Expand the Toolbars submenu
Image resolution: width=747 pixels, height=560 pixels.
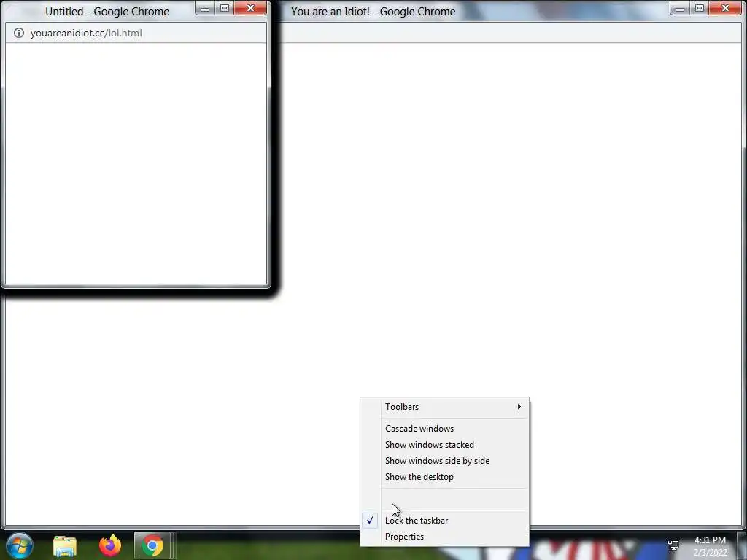click(444, 407)
